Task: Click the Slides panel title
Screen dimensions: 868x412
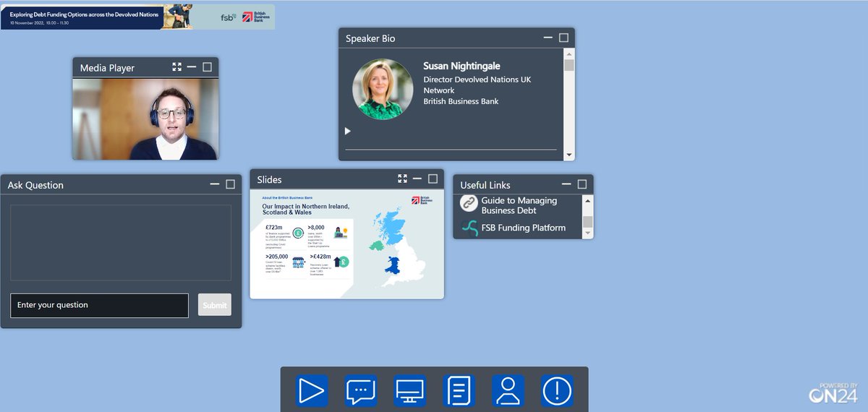Action: 270,179
